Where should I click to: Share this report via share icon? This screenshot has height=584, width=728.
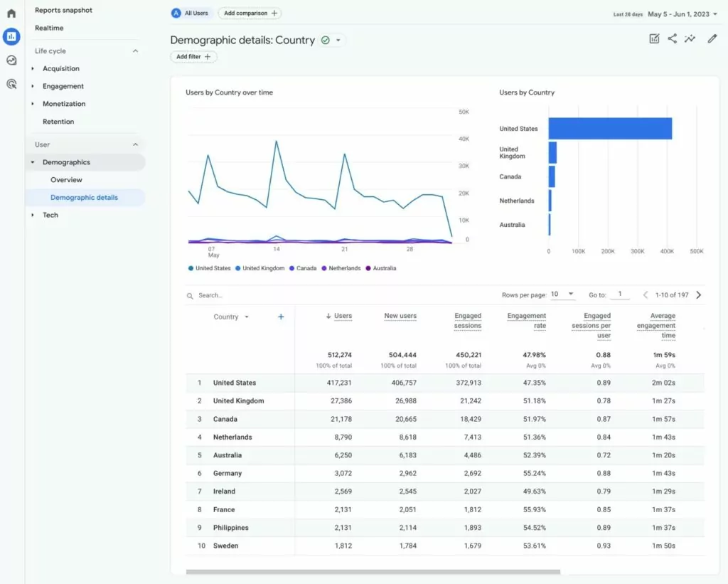click(672, 38)
